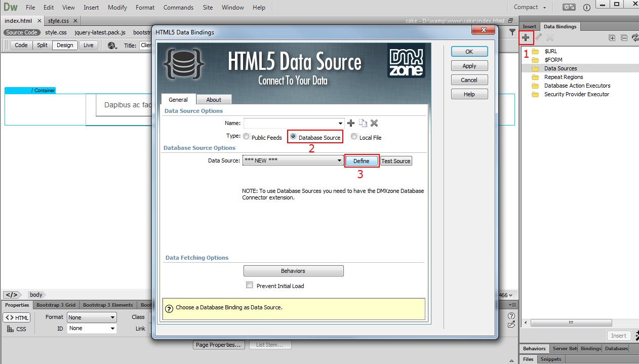Switch to the About tab in dialog
This screenshot has height=364, width=639.
click(214, 100)
